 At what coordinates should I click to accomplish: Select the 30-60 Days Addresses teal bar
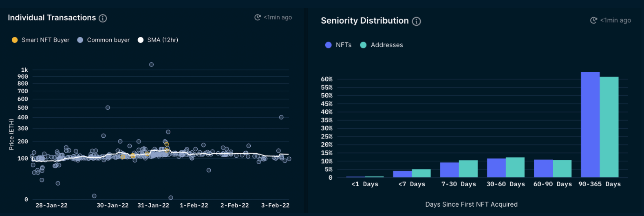click(x=515, y=168)
